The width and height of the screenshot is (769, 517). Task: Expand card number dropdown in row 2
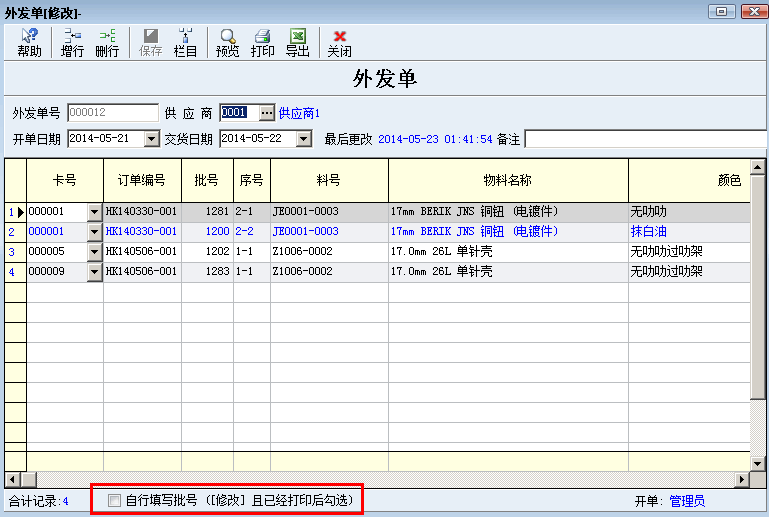[94, 232]
